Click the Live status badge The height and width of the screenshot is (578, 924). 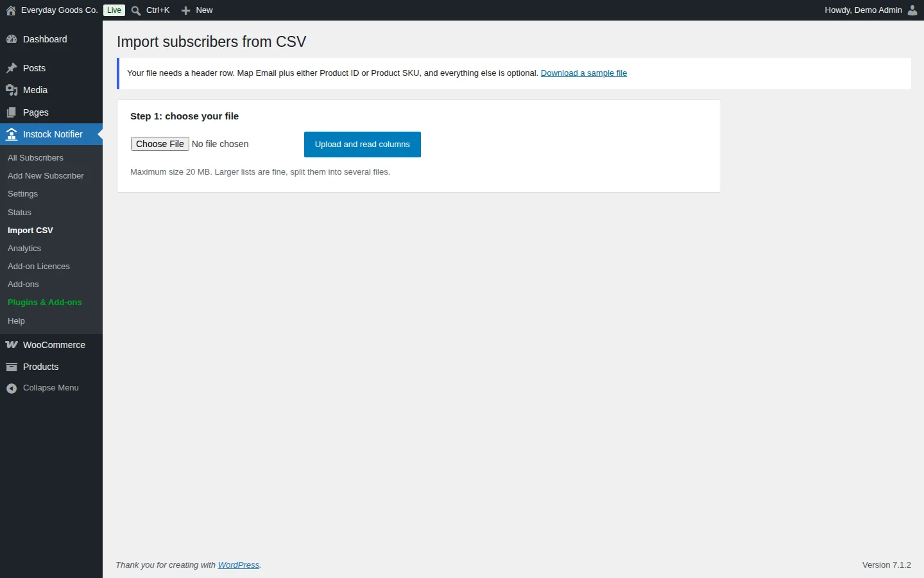114,10
